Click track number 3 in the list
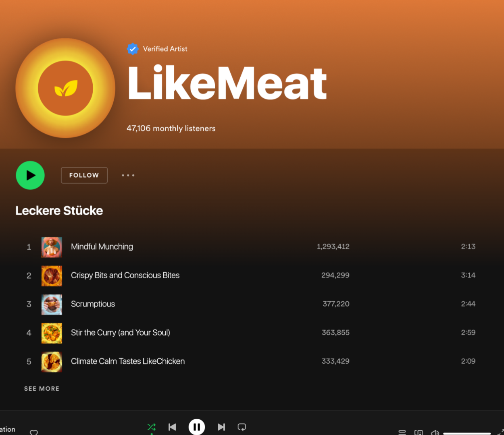Screen dimensions: 504x435 pos(29,304)
